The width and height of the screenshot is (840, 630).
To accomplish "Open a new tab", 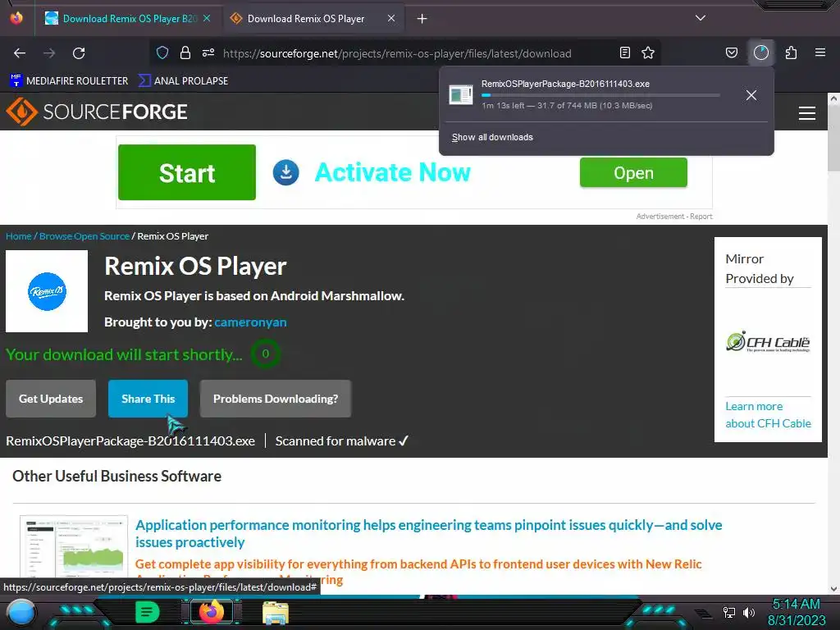I will [422, 19].
